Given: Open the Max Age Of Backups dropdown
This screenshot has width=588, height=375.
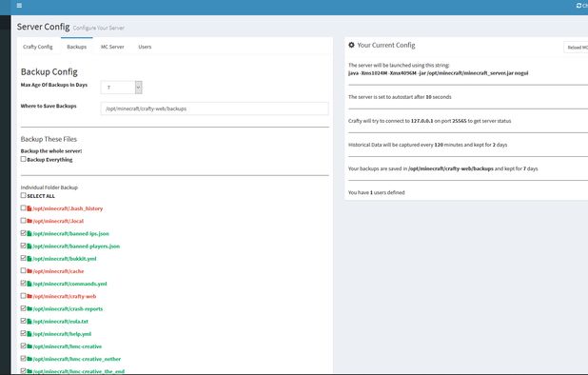Looking at the screenshot, I should [122, 88].
